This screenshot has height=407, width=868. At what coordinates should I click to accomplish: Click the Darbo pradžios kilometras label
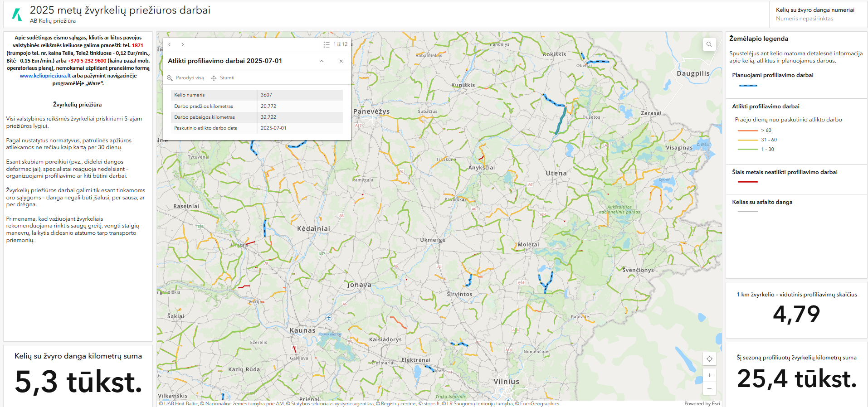click(204, 106)
